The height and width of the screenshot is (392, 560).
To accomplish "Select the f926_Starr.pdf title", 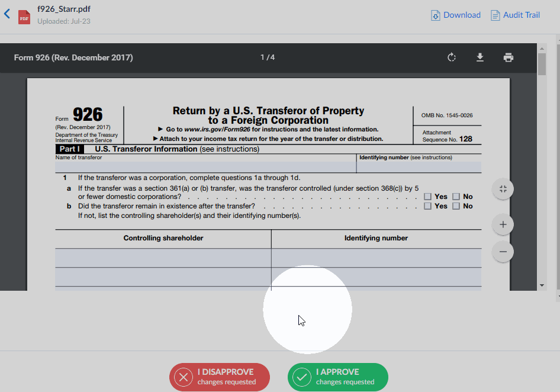I will click(x=62, y=9).
